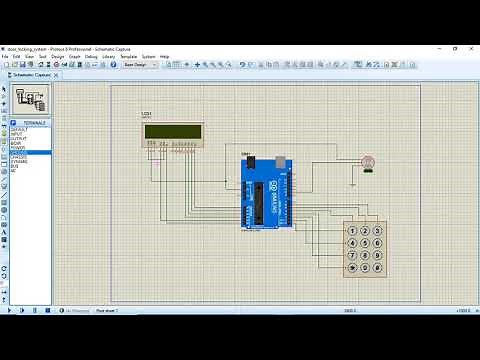Open the File menu
This screenshot has height=360, width=480.
pyautogui.click(x=5, y=57)
